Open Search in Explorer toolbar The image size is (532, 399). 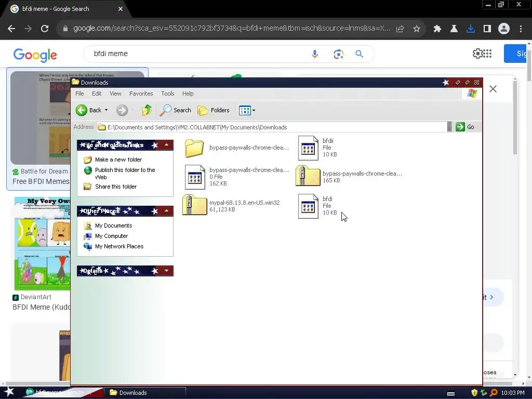point(176,110)
